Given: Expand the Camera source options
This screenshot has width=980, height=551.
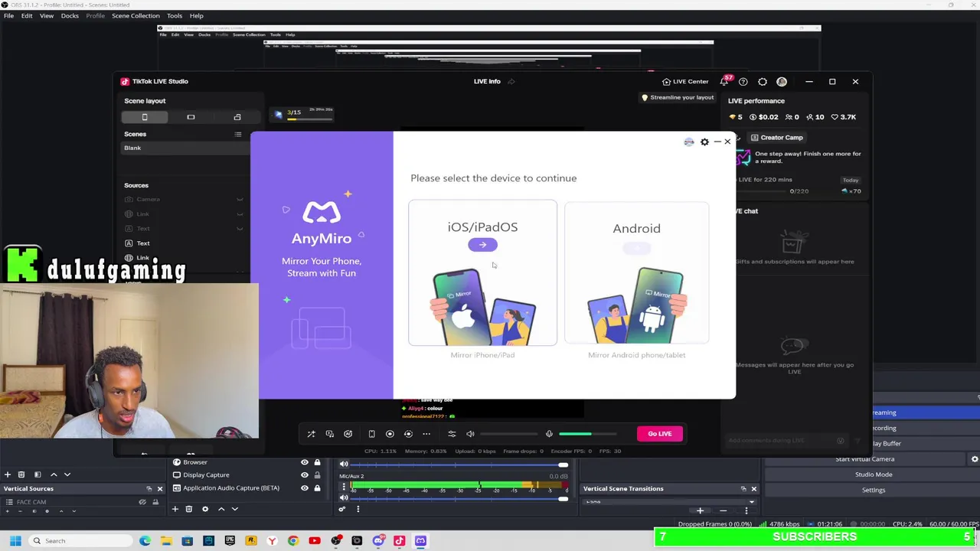Looking at the screenshot, I should (240, 200).
